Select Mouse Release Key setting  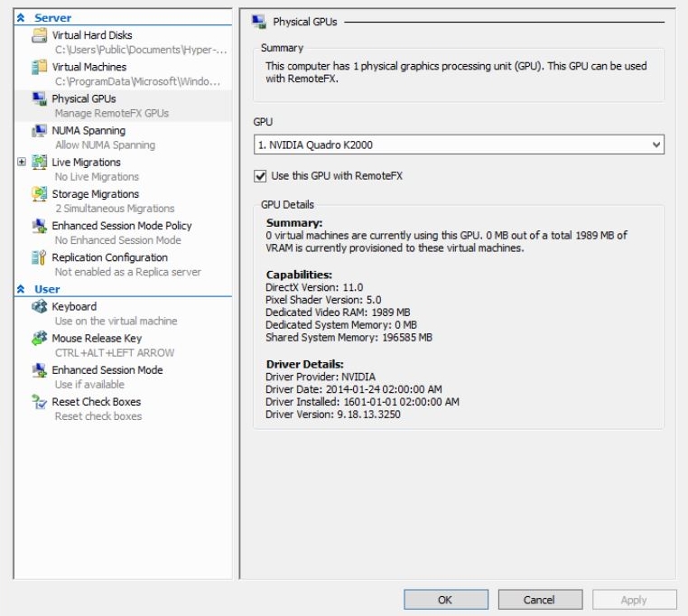tap(97, 338)
